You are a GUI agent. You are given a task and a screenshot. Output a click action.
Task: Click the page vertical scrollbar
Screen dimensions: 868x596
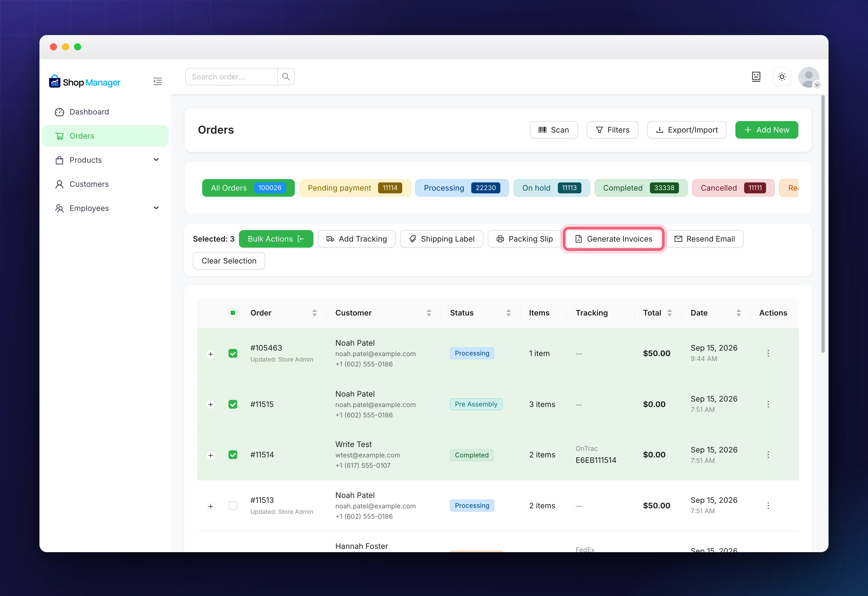tap(823, 224)
